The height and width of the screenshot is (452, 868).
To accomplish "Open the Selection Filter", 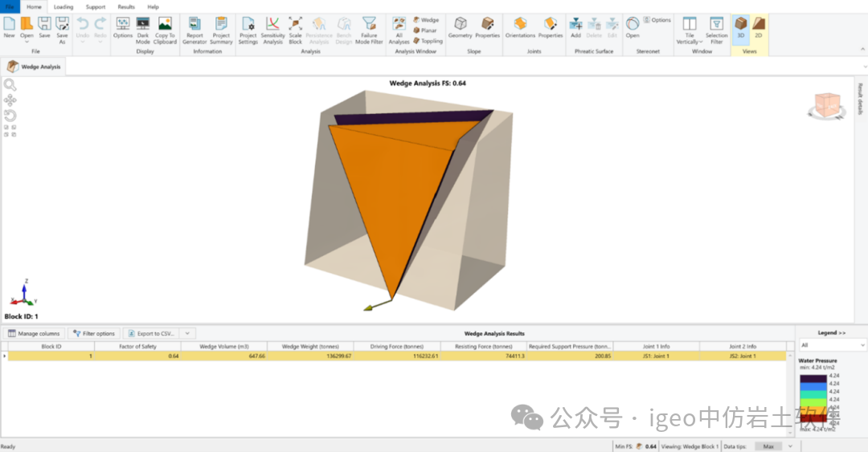I will tap(716, 31).
